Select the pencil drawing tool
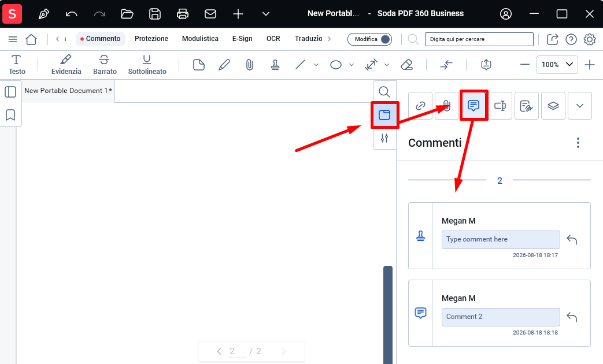 point(224,65)
